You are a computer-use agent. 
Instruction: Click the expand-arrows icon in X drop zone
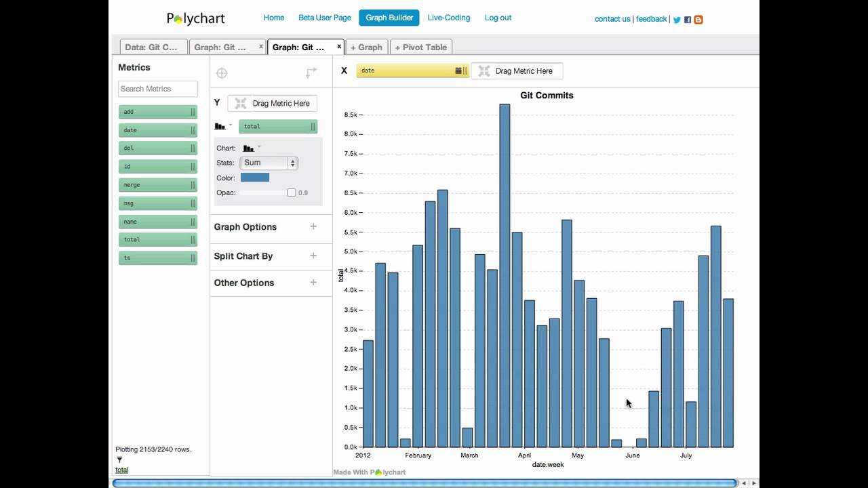pos(484,70)
